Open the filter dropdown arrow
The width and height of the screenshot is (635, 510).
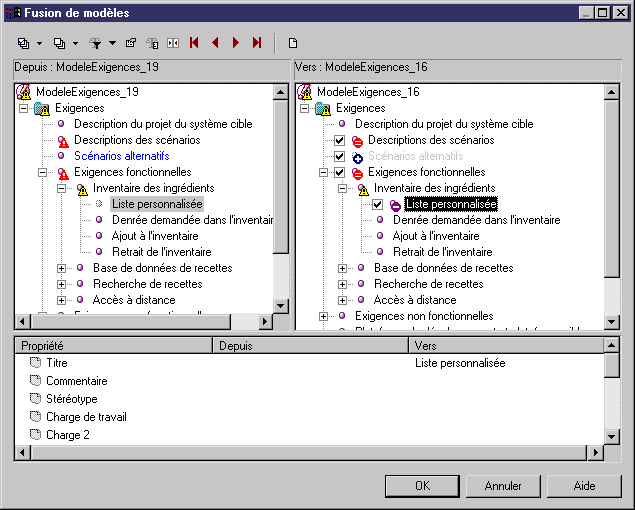tap(112, 44)
